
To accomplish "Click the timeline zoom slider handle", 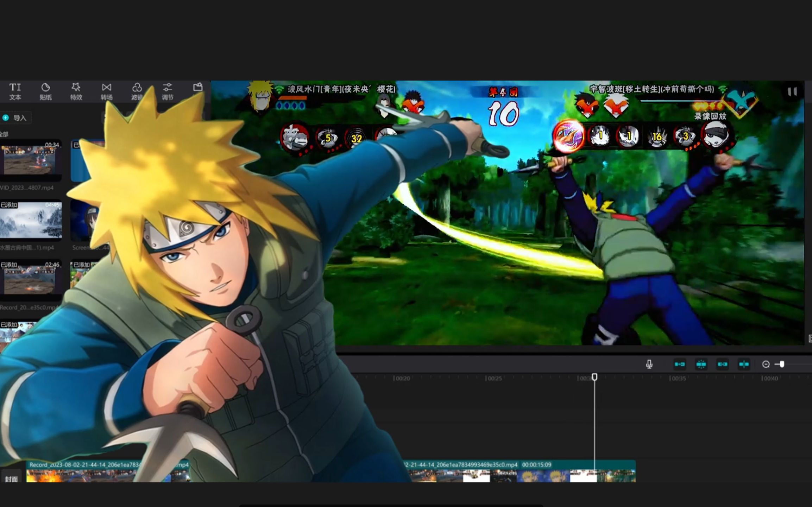I will click(x=782, y=364).
